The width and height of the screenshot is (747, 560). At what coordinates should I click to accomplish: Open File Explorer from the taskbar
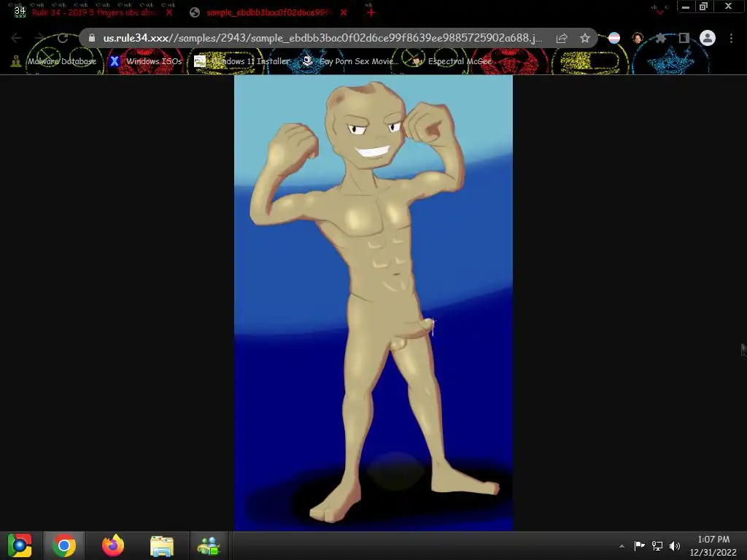(x=162, y=545)
